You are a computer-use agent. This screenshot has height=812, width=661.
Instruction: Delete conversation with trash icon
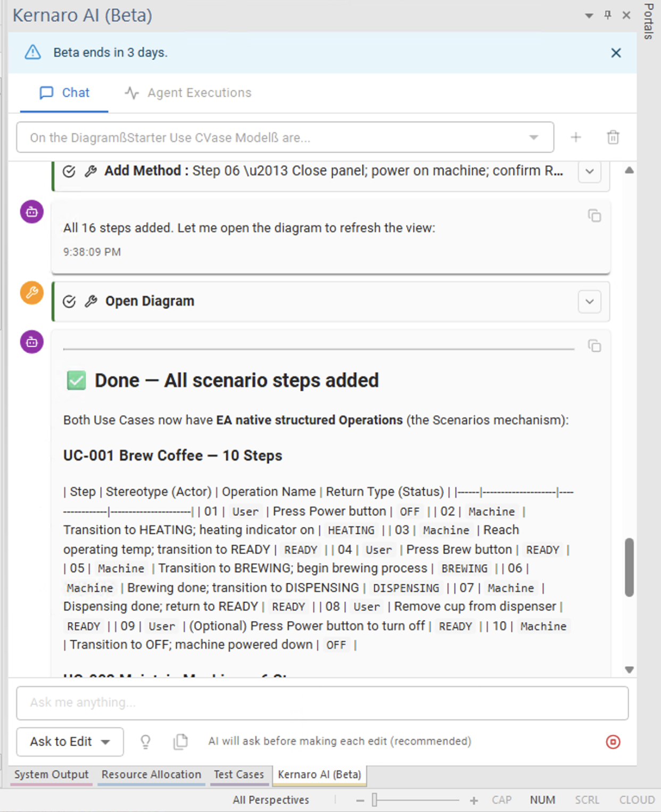coord(613,137)
